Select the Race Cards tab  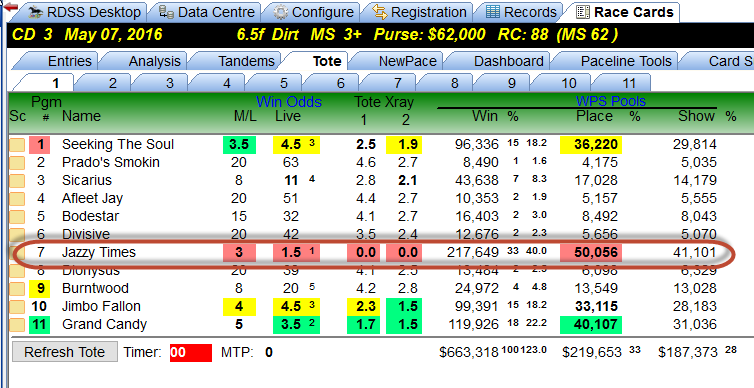[625, 12]
